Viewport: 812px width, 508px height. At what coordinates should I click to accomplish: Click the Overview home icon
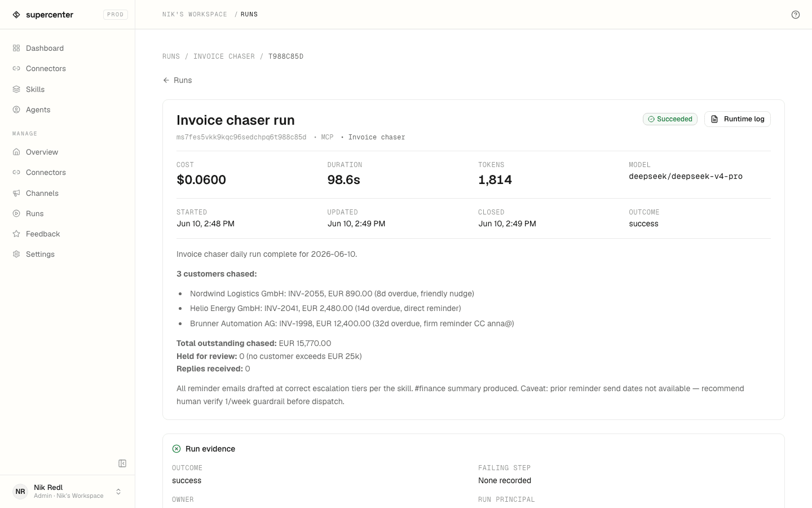point(16,152)
